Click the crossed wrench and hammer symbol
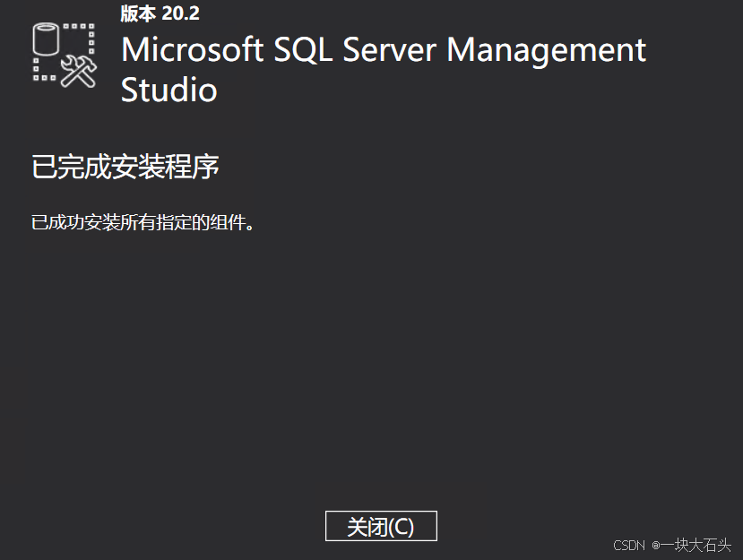 point(79,71)
